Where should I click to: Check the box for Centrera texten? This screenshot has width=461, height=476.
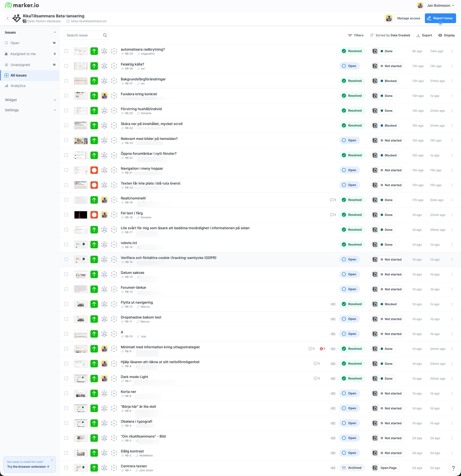66,468
